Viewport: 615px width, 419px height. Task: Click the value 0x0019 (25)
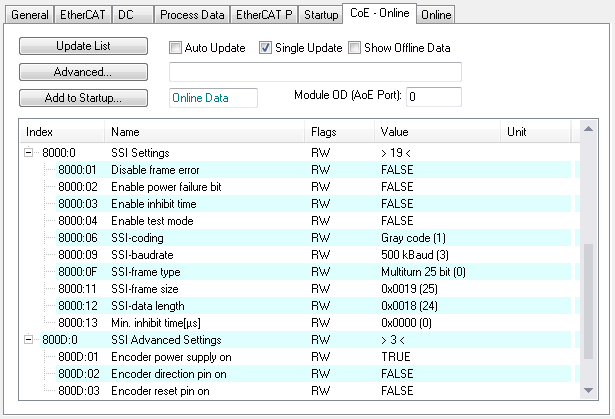[409, 289]
